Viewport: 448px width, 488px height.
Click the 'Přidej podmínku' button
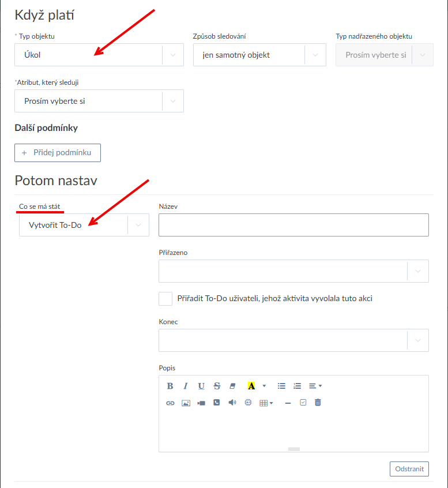pyautogui.click(x=58, y=152)
